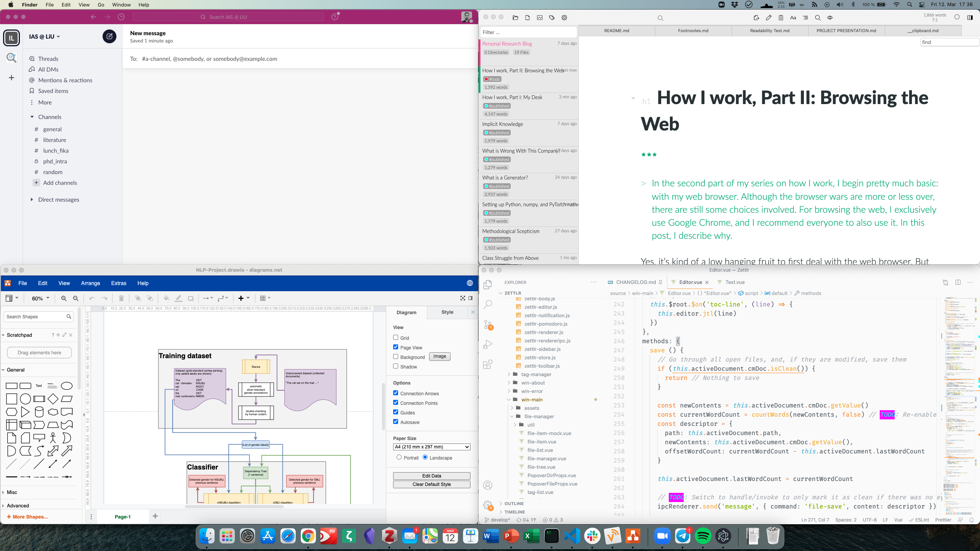Viewport: 980px width, 551px height.
Task: Toggle the Zettlr distraction-free eye icon
Action: (x=830, y=18)
